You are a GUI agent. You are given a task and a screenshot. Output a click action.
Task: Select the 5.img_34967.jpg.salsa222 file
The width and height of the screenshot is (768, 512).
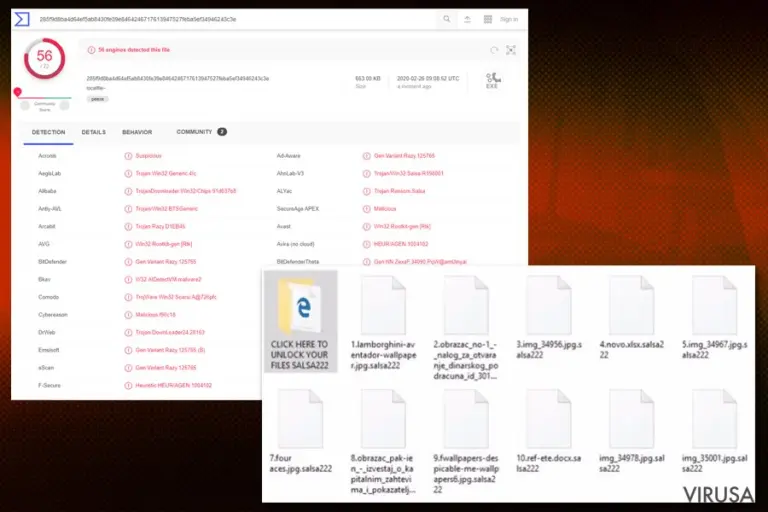(x=715, y=317)
